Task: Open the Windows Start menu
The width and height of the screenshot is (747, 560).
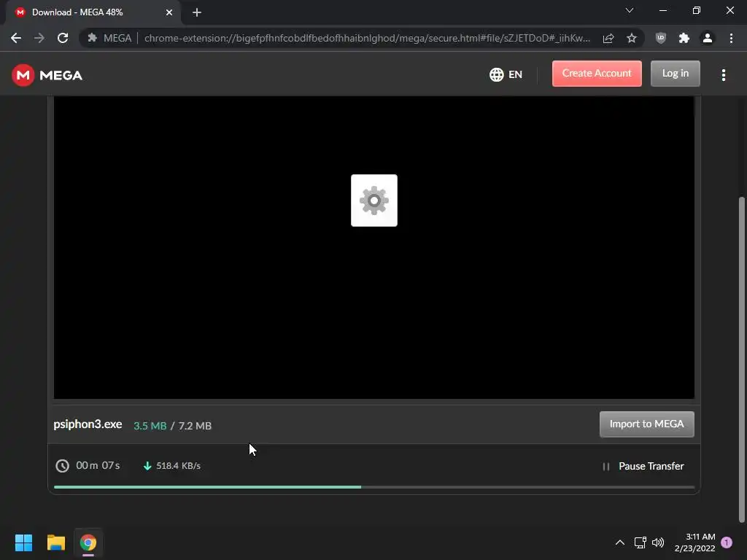Action: [x=23, y=542]
